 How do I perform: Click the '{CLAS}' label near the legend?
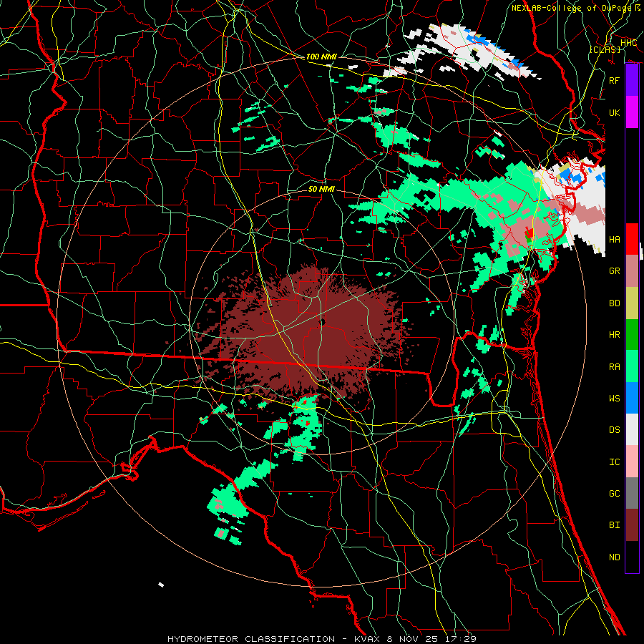(x=605, y=49)
